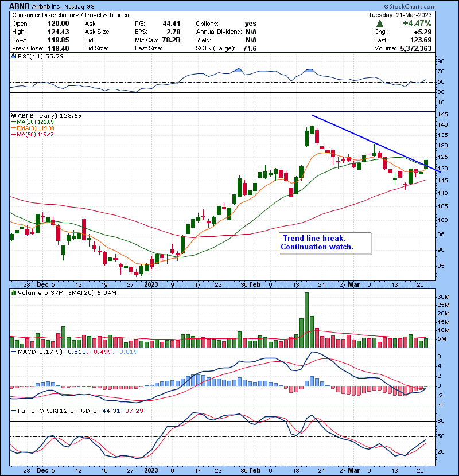Click the Annual Dividend N/A value
Image resolution: width=459 pixels, height=476 pixels.
pyautogui.click(x=251, y=32)
